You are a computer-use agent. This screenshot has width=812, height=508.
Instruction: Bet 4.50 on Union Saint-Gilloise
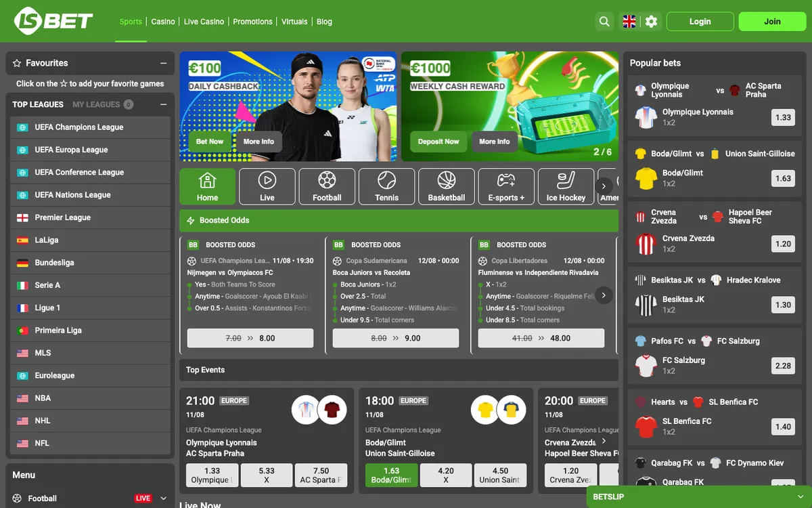coord(500,475)
